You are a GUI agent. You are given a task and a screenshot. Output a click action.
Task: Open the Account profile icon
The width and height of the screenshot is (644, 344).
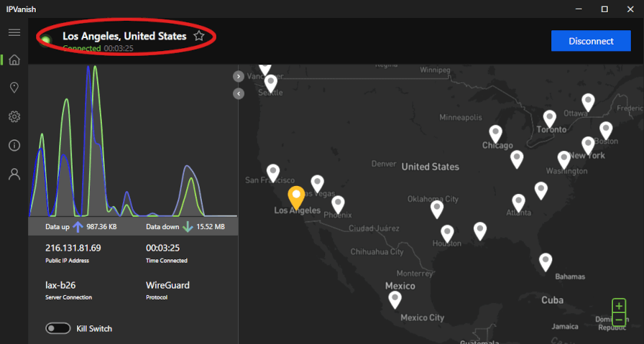[14, 174]
